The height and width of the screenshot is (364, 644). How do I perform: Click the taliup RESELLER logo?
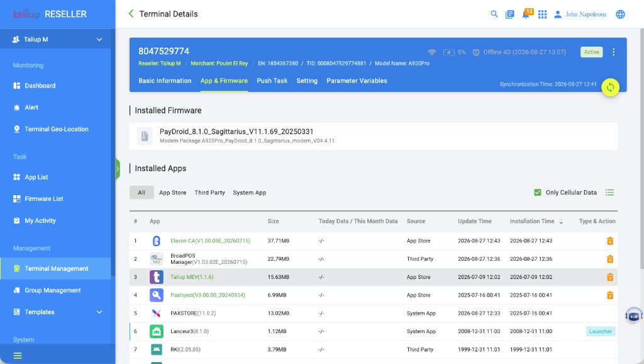(50, 14)
